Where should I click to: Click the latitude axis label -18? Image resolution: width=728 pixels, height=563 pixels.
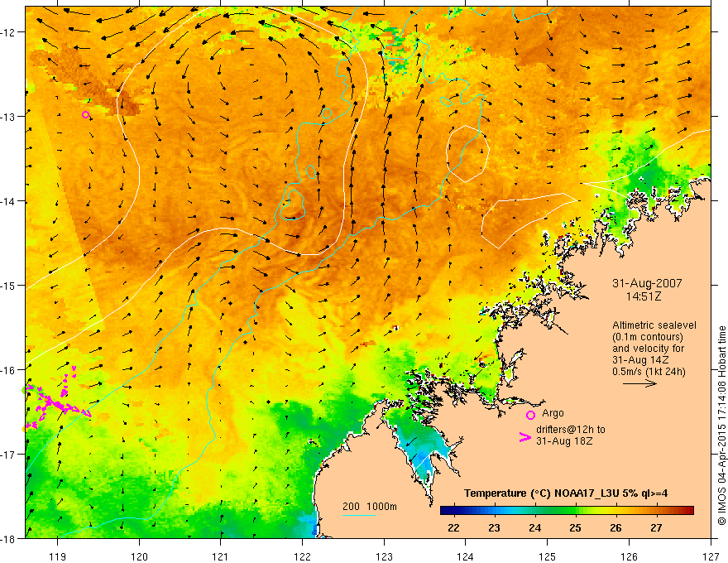tap(9, 538)
